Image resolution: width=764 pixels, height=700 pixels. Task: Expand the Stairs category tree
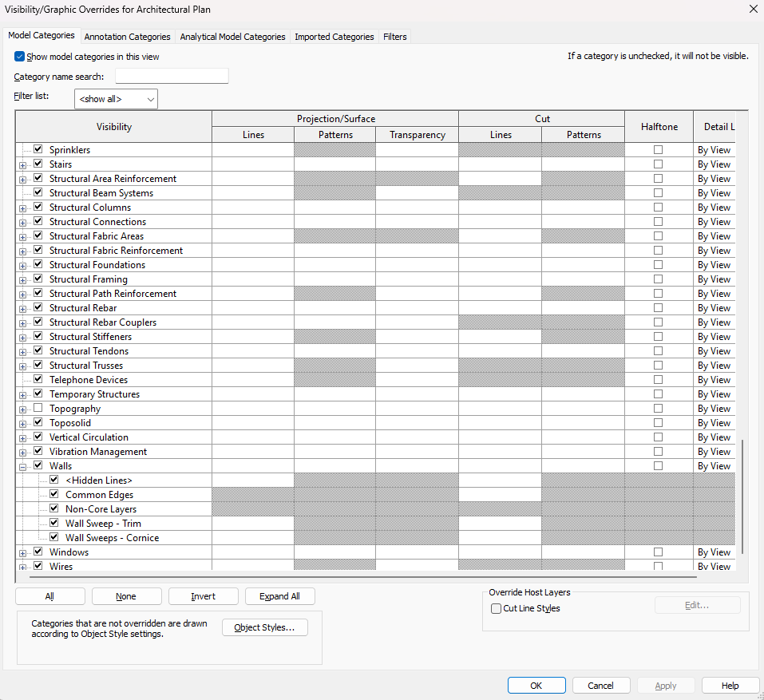coord(22,163)
